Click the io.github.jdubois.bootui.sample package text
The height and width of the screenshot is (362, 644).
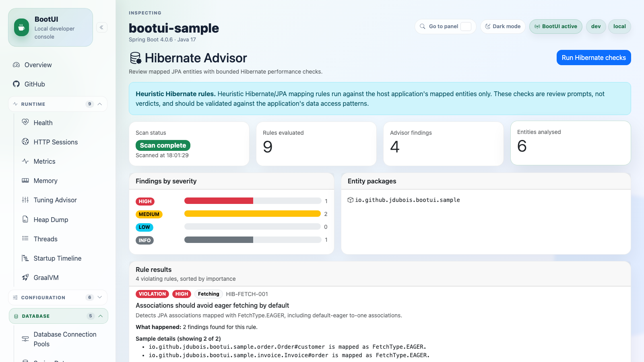coord(407,200)
